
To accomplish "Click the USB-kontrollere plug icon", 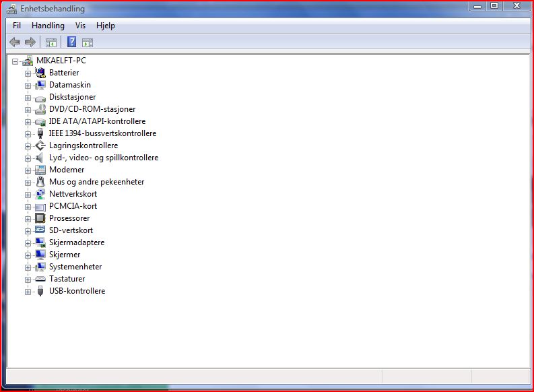I will pos(40,291).
